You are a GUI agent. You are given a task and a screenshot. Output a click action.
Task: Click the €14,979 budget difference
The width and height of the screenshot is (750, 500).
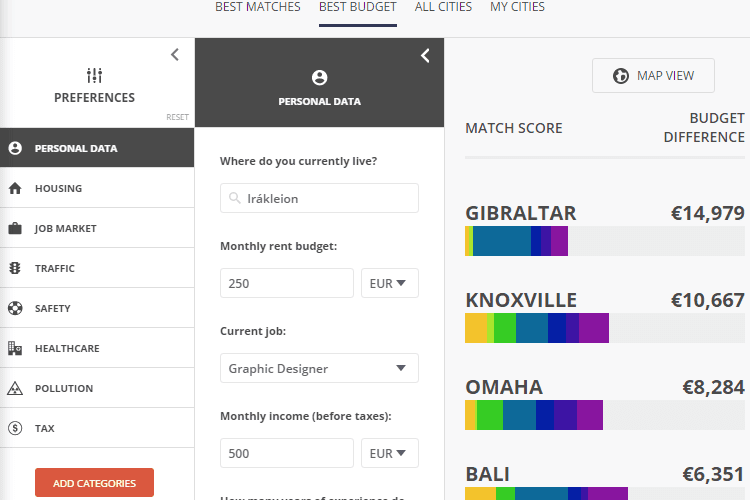click(708, 213)
